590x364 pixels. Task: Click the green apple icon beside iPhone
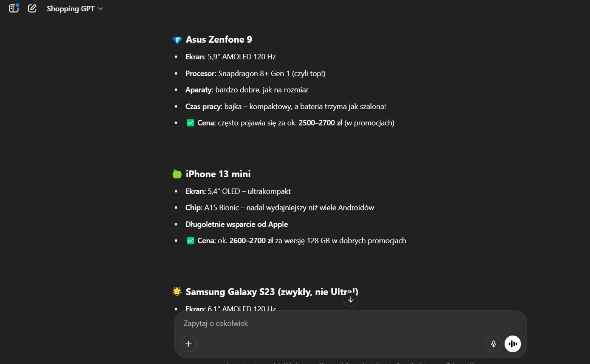[177, 174]
